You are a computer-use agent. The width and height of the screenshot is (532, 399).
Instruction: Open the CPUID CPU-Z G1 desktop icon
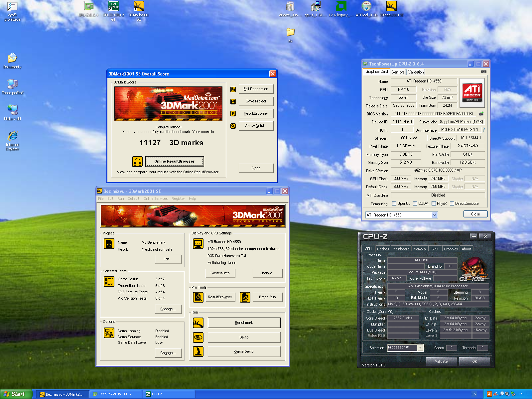point(113,11)
